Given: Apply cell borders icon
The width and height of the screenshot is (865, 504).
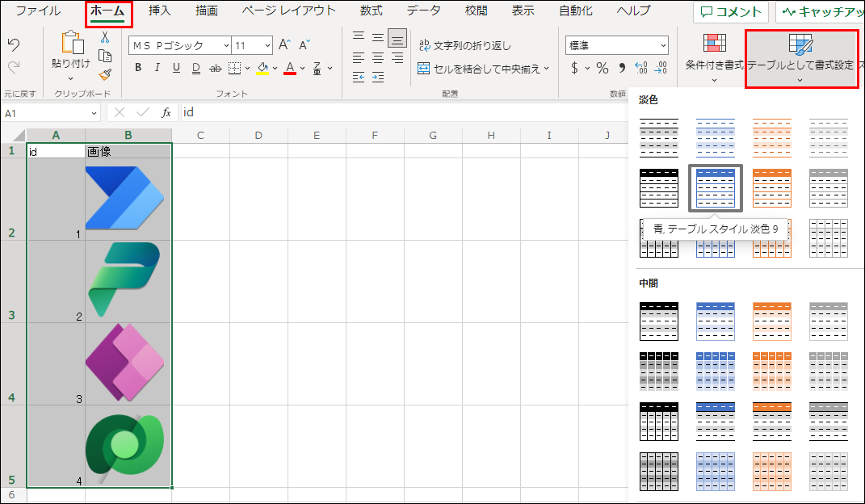Looking at the screenshot, I should click(x=235, y=68).
